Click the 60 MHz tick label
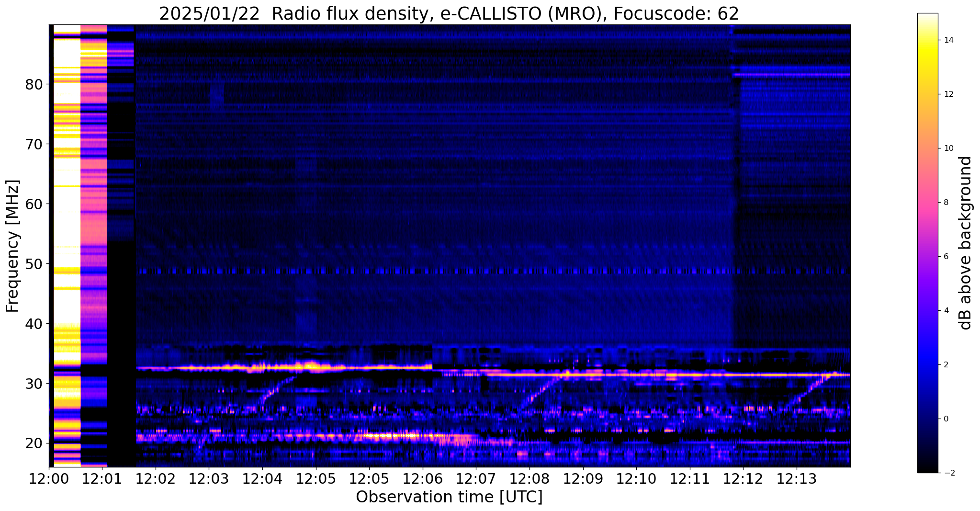980x511 pixels. (34, 204)
